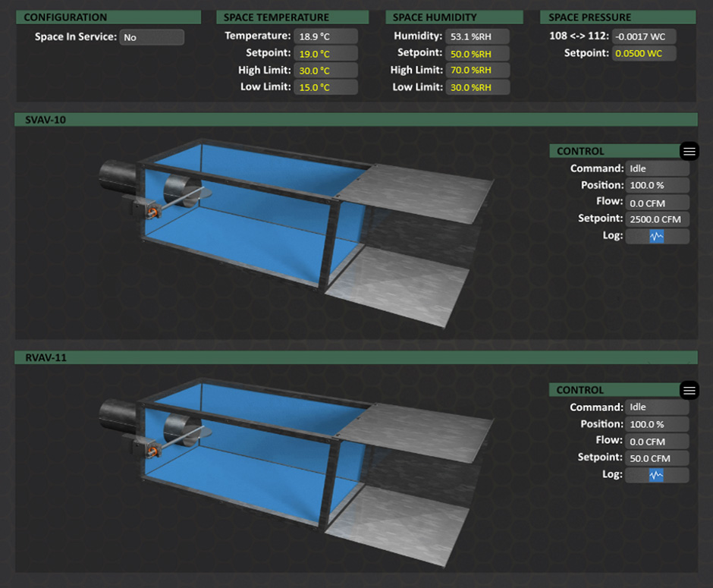The width and height of the screenshot is (713, 588).
Task: Click SVAV-10 Flow 0.0 CFM value
Action: (x=658, y=203)
